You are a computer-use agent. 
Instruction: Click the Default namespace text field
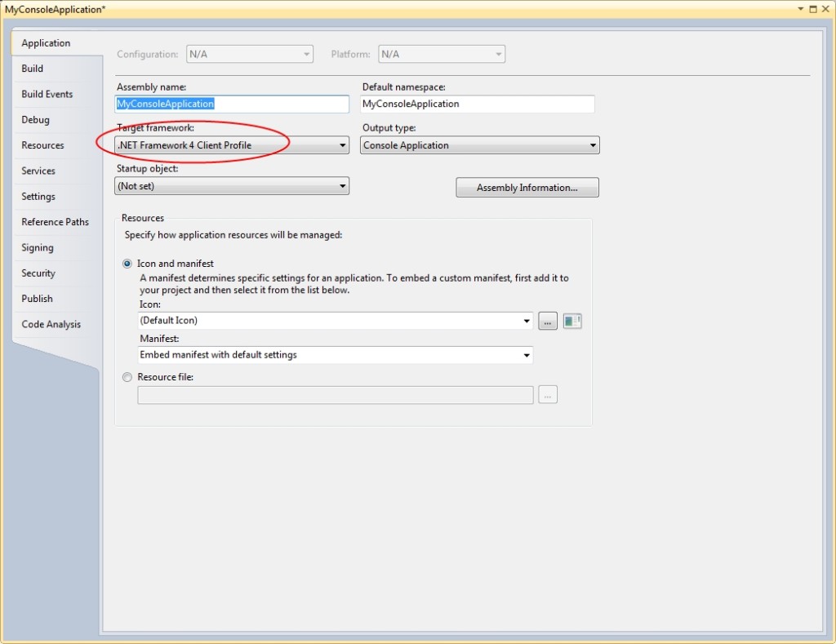click(478, 104)
